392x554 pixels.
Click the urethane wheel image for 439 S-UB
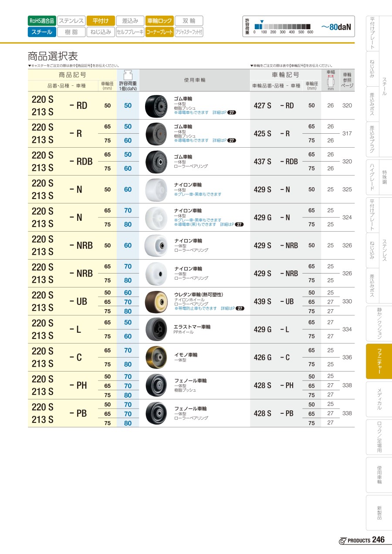(x=155, y=301)
